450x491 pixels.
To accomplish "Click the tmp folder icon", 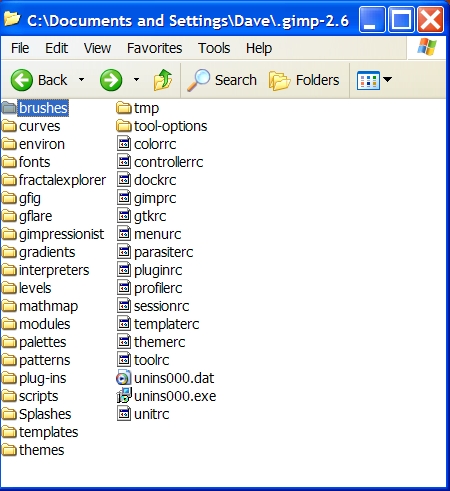I will click(124, 108).
